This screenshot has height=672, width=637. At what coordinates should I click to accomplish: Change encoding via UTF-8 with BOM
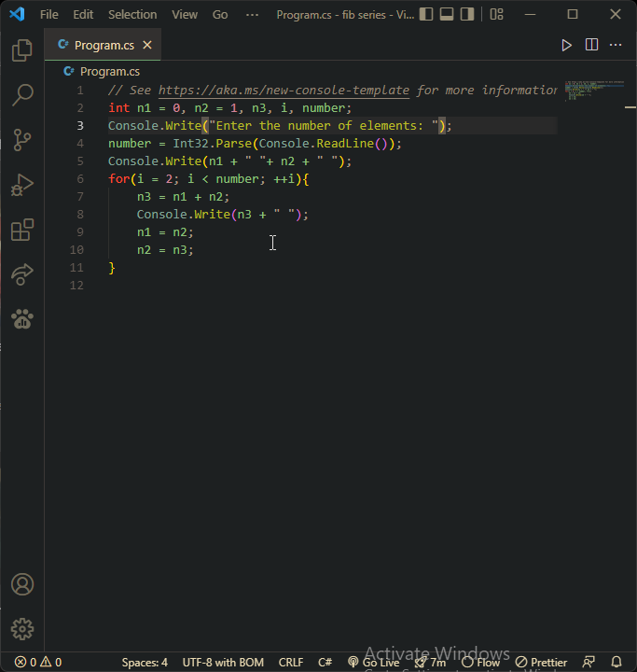click(x=223, y=662)
